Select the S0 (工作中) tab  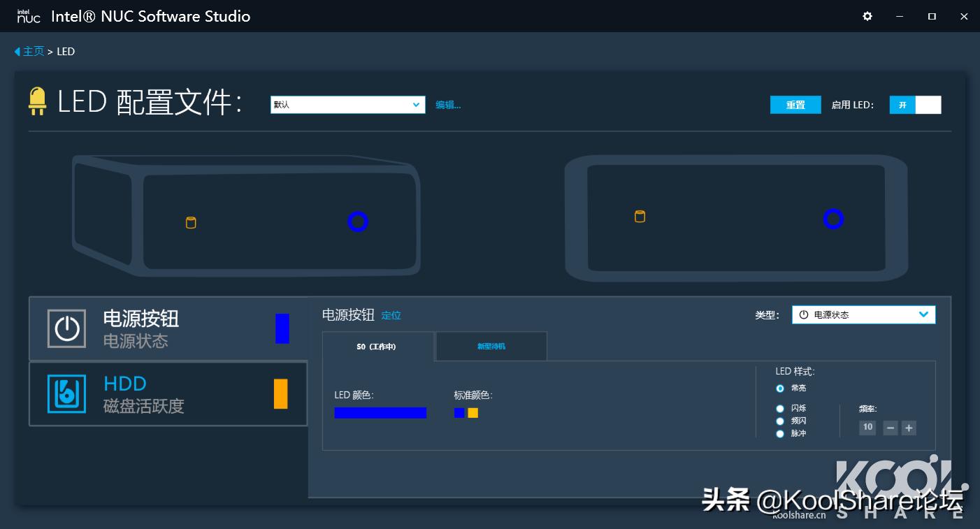(378, 346)
